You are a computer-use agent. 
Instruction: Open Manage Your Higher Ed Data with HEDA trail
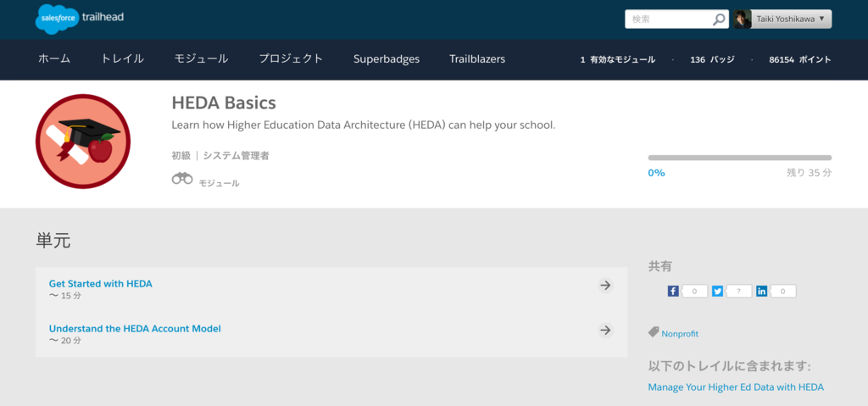click(x=736, y=387)
